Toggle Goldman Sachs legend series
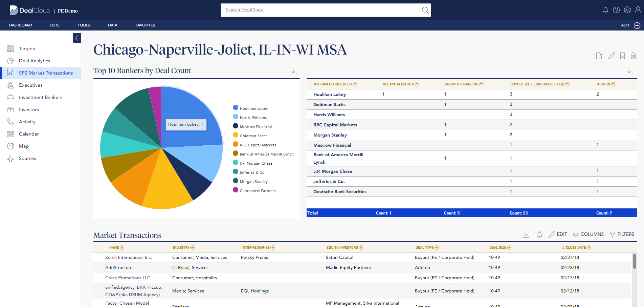 coord(250,136)
